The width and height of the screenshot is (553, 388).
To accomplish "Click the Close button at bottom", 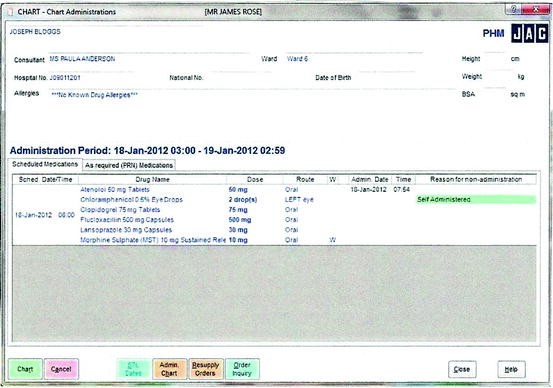I will coord(462,369).
